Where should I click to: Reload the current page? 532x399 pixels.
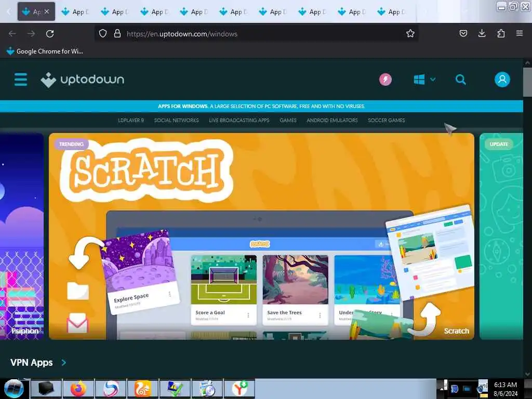[x=50, y=34]
